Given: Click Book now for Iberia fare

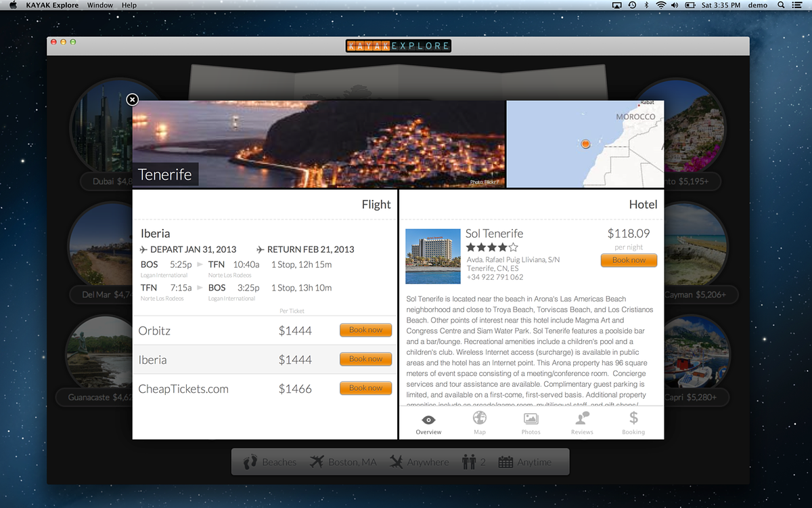Looking at the screenshot, I should pos(365,359).
